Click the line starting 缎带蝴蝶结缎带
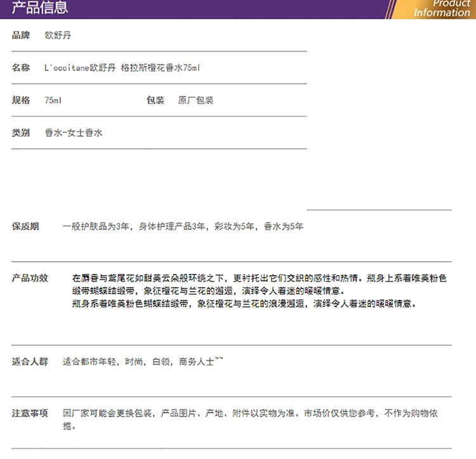 coord(209,291)
